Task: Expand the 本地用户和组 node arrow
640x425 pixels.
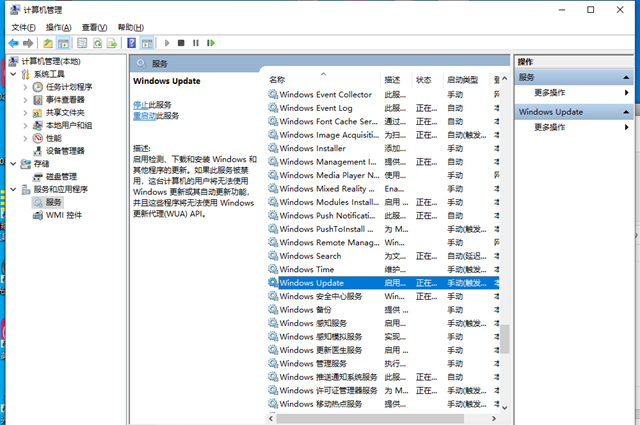Action: pyautogui.click(x=25, y=125)
